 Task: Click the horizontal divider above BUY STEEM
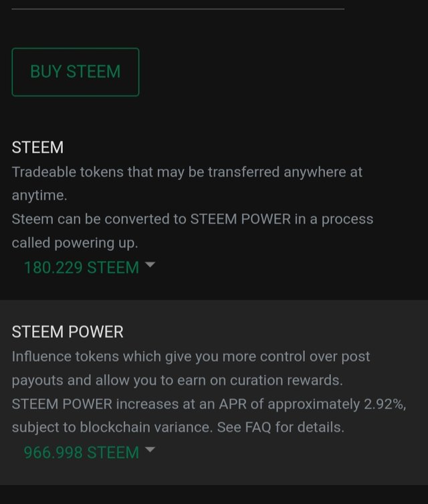point(178,9)
